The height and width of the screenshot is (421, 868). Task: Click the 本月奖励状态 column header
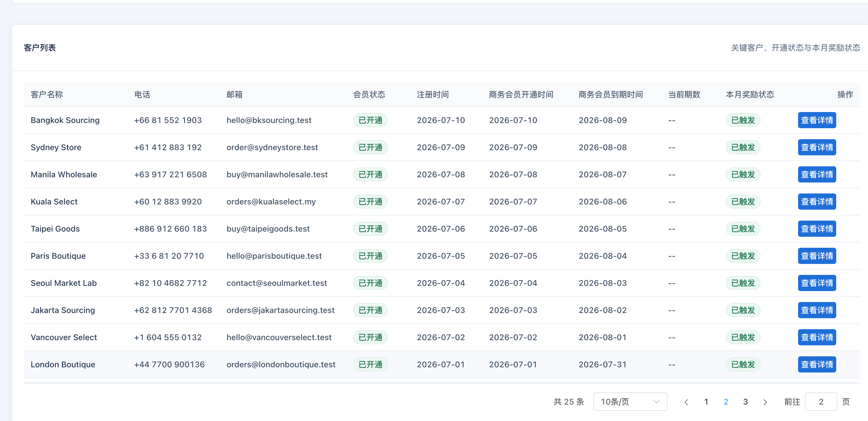pos(750,95)
